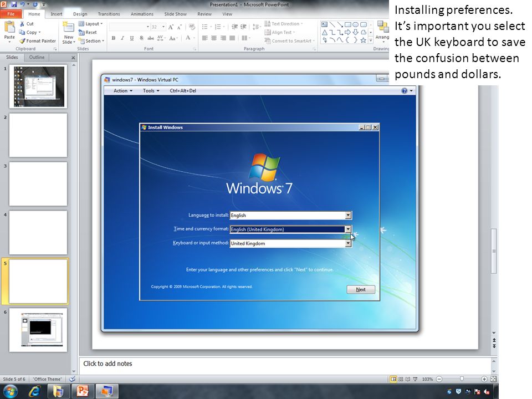Screen dimensions: 532x399
Task: Open the File tab
Action: [11, 14]
